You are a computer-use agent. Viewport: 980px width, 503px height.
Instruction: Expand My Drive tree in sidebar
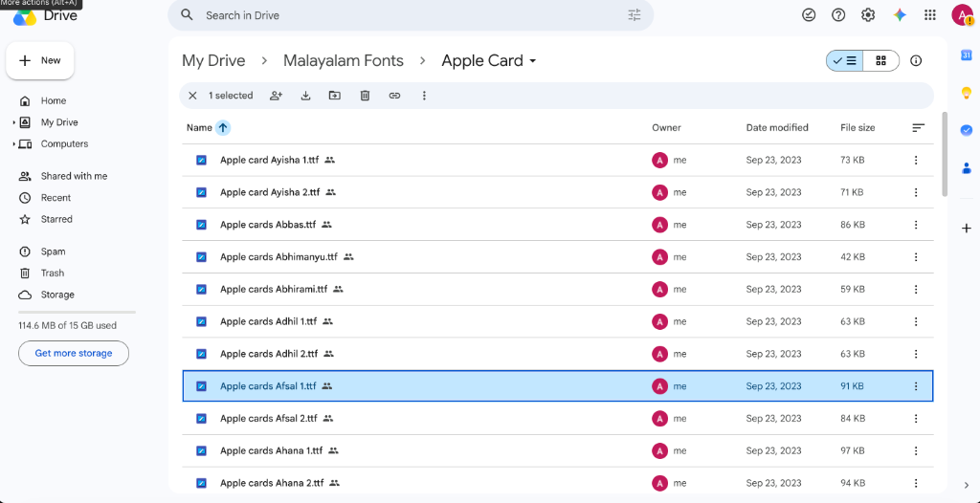click(x=13, y=122)
